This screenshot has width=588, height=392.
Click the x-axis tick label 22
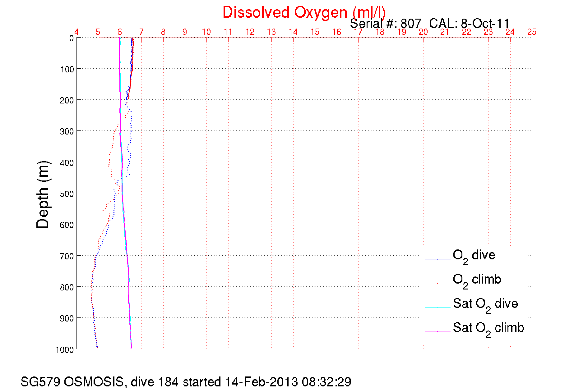(467, 32)
